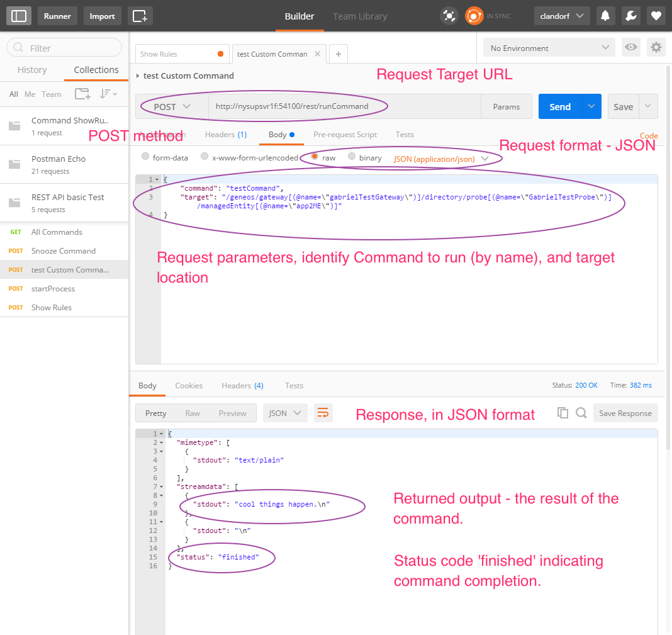Open a new window with plus icon
Viewport: 672px width, 635px height.
(140, 16)
